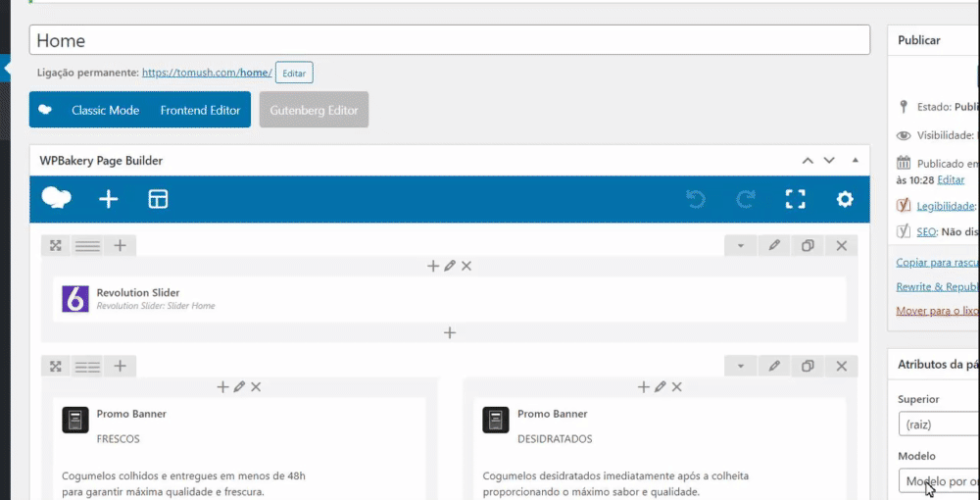Edit the FRESCOS column with pencil icon
Image resolution: width=980 pixels, height=500 pixels.
(239, 387)
